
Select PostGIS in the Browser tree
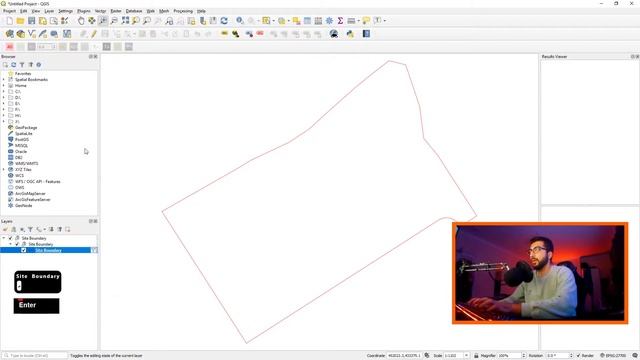[x=22, y=140]
